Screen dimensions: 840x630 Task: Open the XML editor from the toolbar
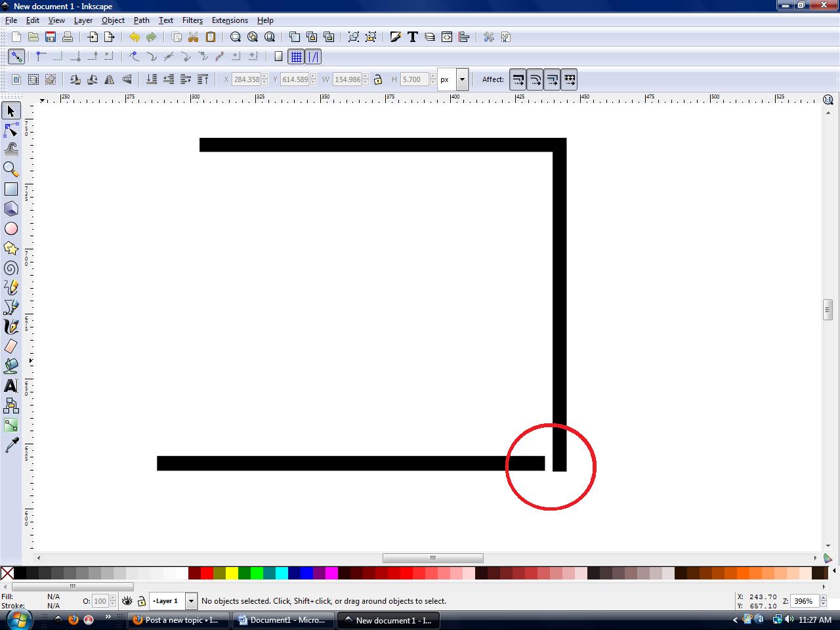coord(447,37)
